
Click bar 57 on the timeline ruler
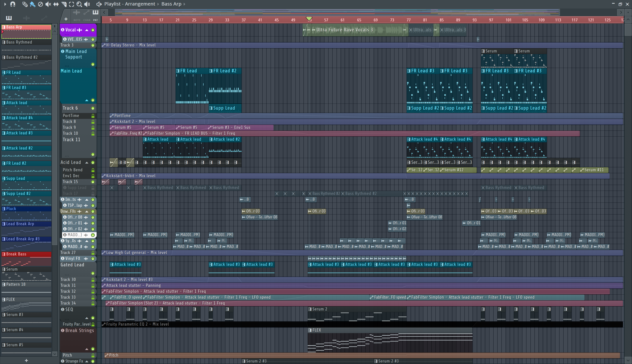[326, 20]
